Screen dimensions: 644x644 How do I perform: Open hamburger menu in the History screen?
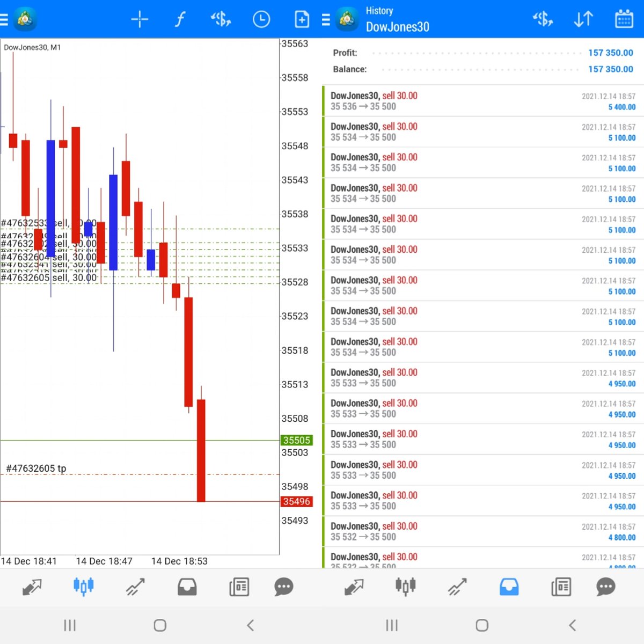(x=326, y=20)
